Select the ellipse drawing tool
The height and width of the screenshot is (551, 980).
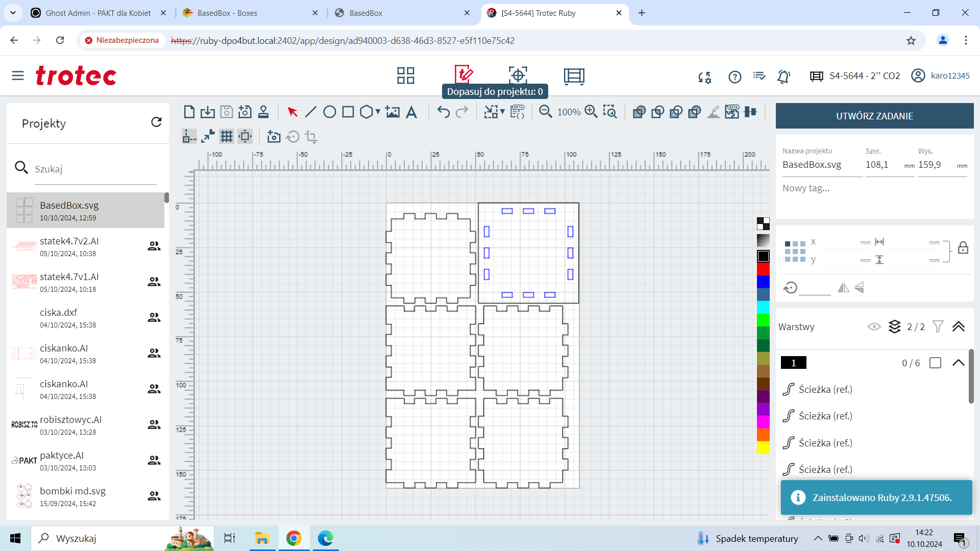330,112
